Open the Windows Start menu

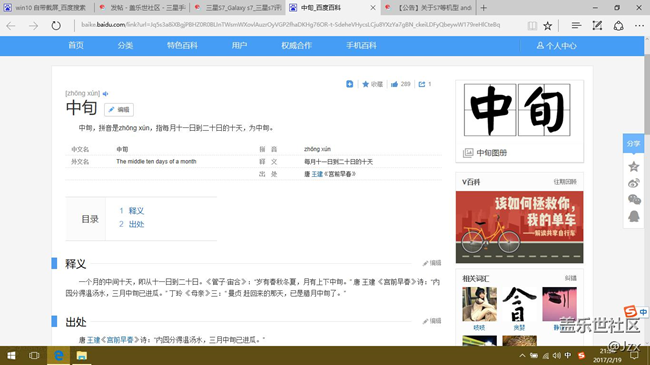11,356
